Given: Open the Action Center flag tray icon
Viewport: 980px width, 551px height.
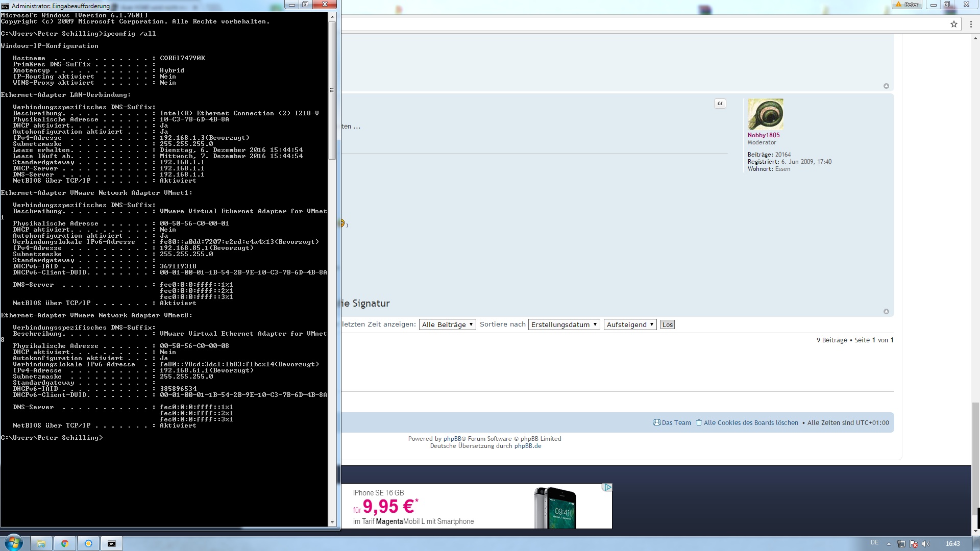Looking at the screenshot, I should click(914, 544).
